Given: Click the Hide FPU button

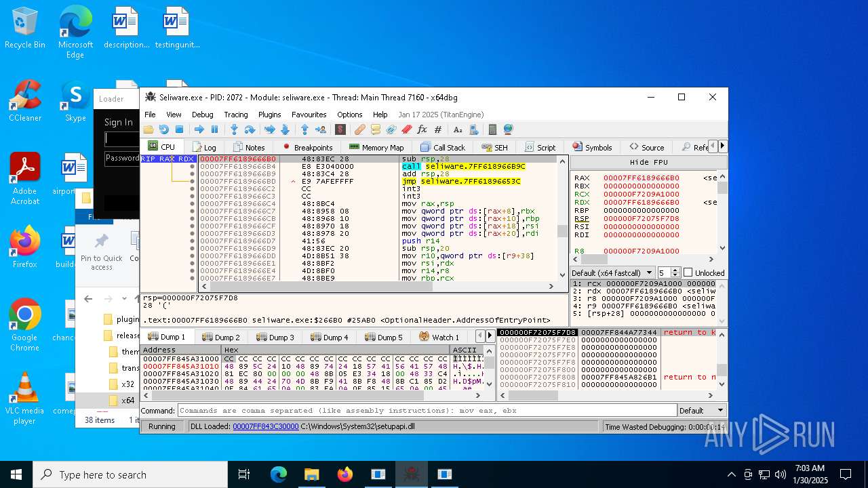Looking at the screenshot, I should click(x=648, y=163).
